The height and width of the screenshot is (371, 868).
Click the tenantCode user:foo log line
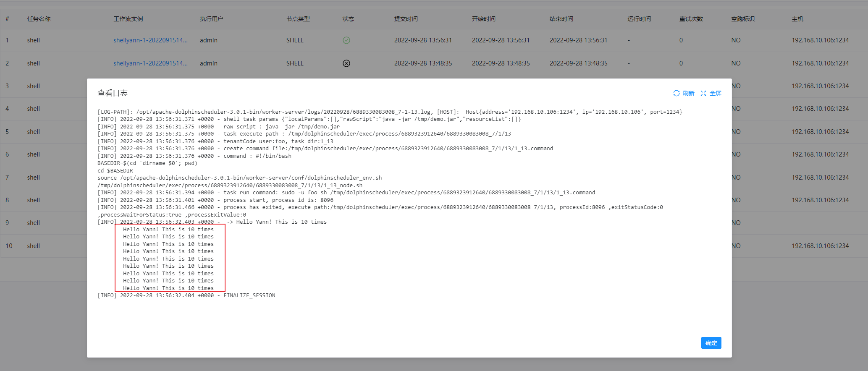click(x=215, y=141)
